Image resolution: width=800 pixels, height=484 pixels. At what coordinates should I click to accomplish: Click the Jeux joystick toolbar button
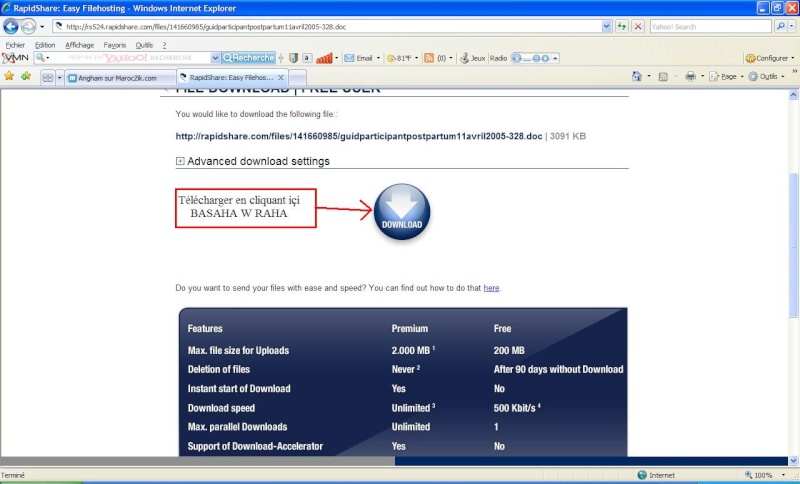coord(472,58)
